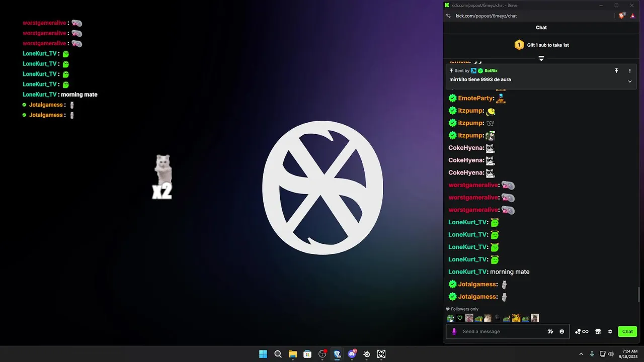Open site settings icon in Brave address bar

pyautogui.click(x=448, y=16)
